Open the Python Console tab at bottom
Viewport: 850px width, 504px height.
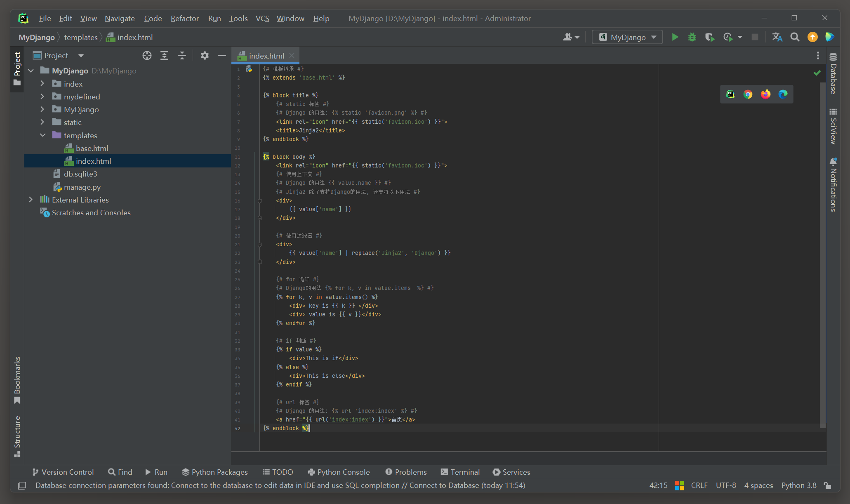pos(340,472)
